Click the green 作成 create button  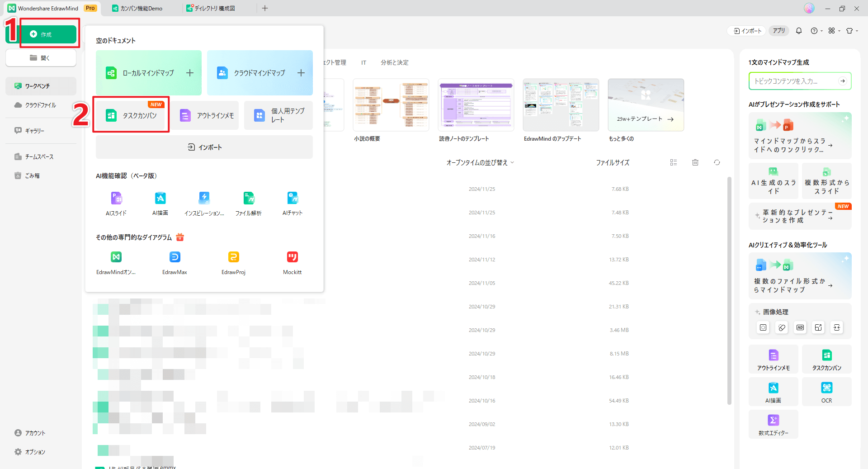pos(48,34)
